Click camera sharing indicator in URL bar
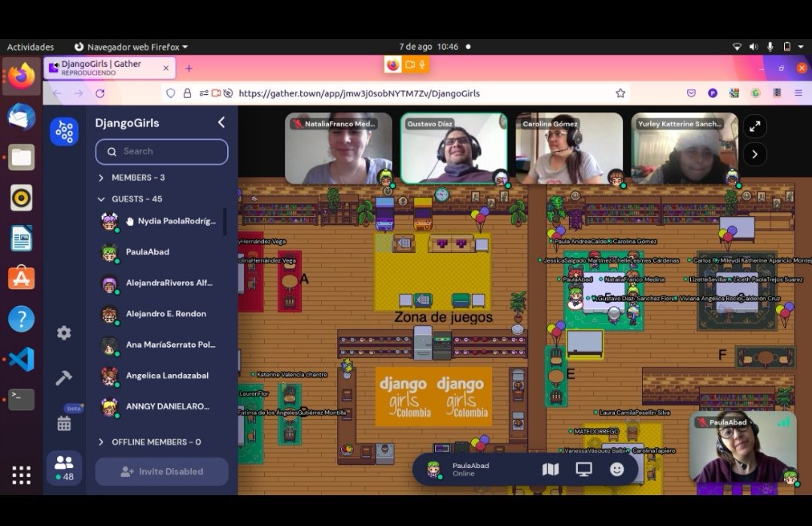Screen dimensions: 812x526 tap(216, 93)
